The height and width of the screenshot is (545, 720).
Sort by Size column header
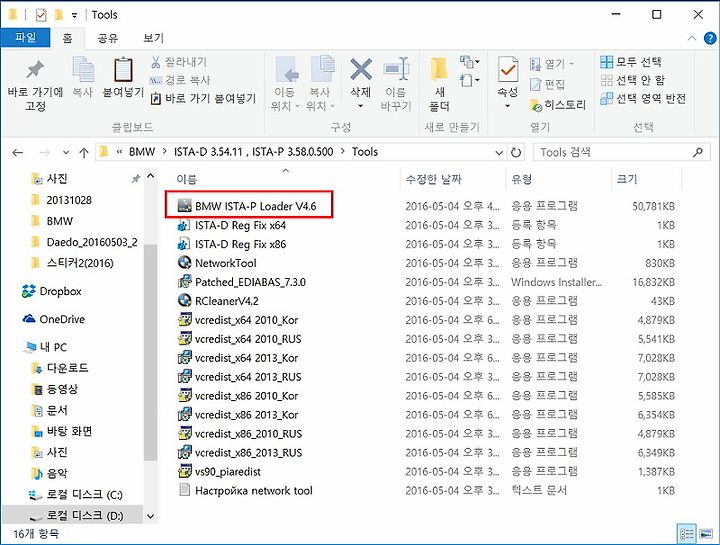627,179
